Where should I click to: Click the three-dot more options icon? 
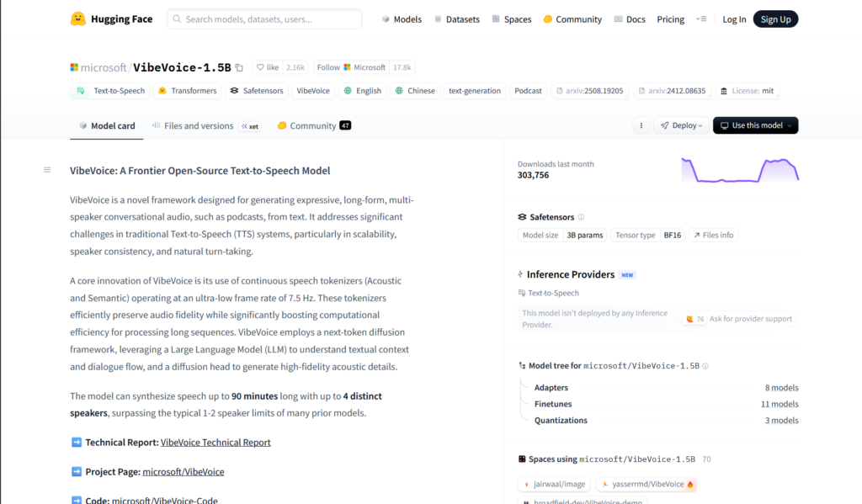click(x=641, y=125)
